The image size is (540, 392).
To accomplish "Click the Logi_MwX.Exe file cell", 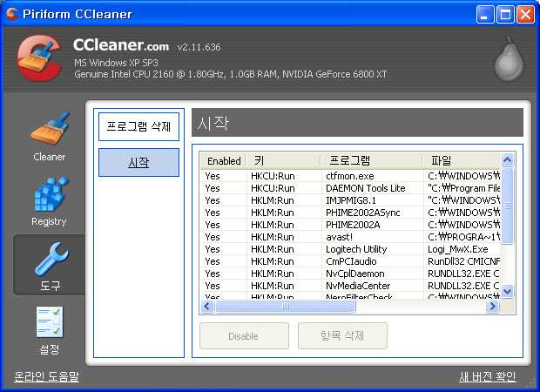I will point(457,249).
